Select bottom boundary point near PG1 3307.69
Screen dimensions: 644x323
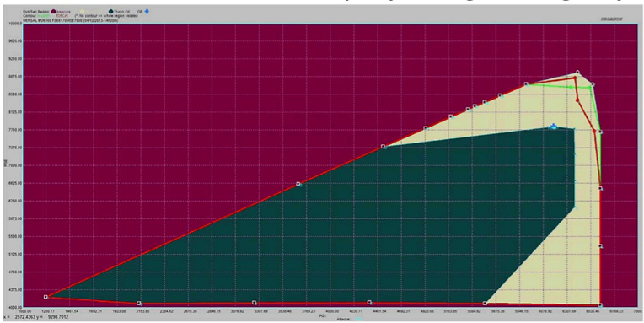[255, 303]
